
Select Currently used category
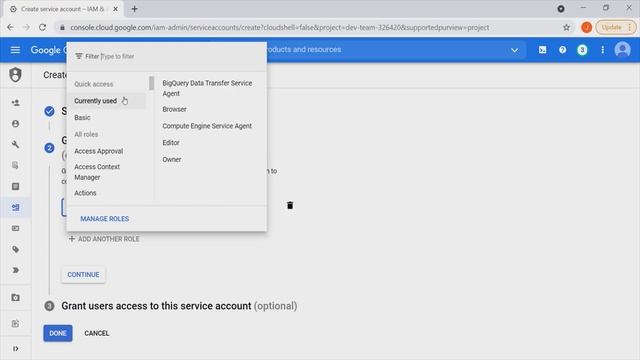(106, 101)
